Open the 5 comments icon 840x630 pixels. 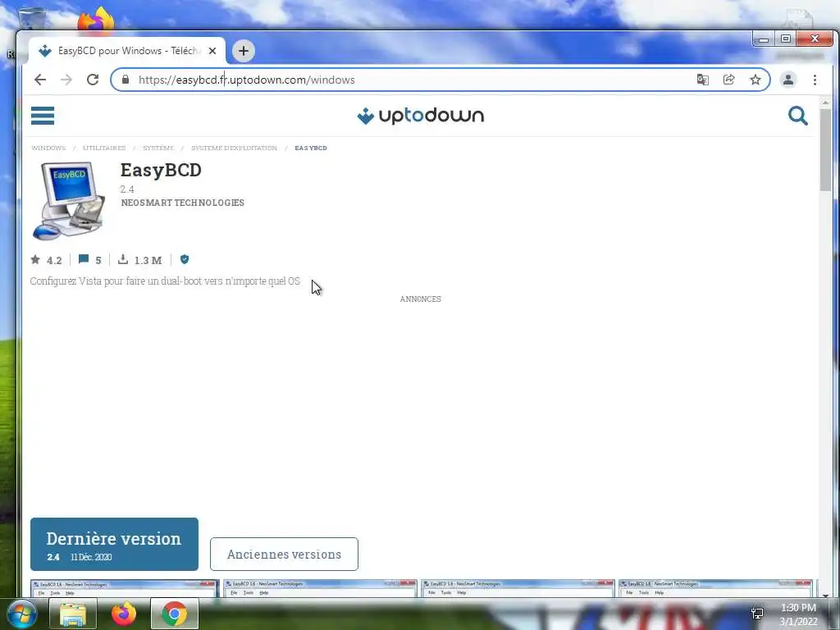click(x=90, y=260)
